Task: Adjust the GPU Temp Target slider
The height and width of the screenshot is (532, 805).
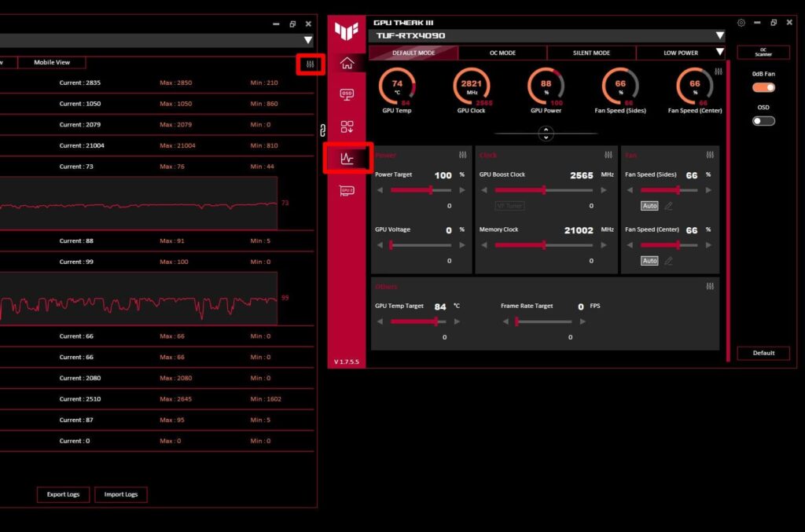Action: coord(418,321)
